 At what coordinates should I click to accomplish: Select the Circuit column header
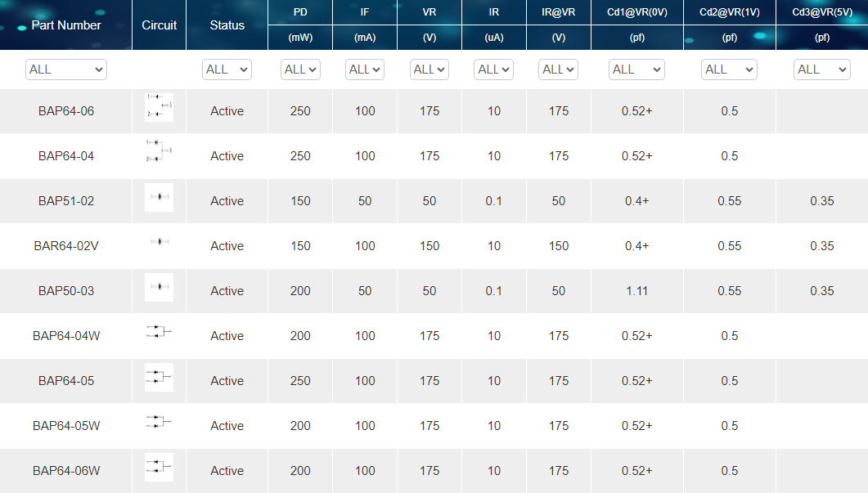pos(160,25)
